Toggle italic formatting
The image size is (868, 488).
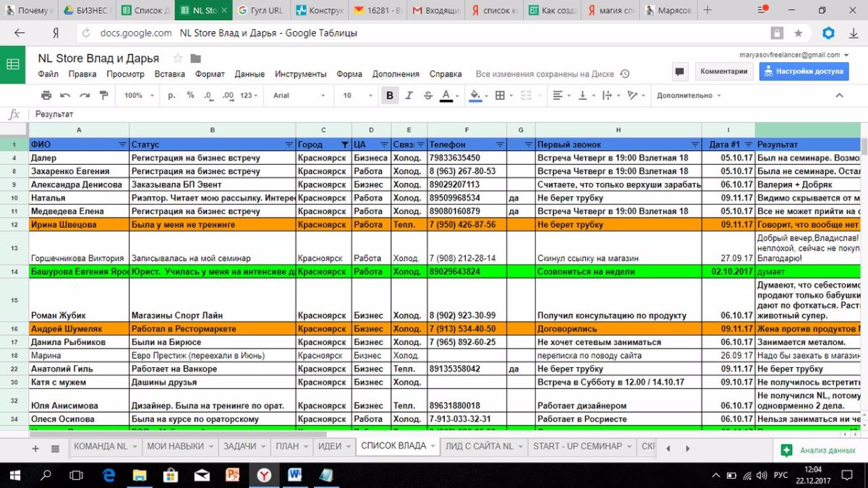click(409, 95)
